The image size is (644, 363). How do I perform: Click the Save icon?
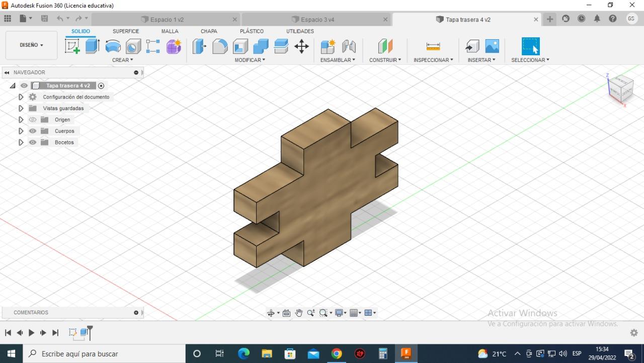coord(44,19)
